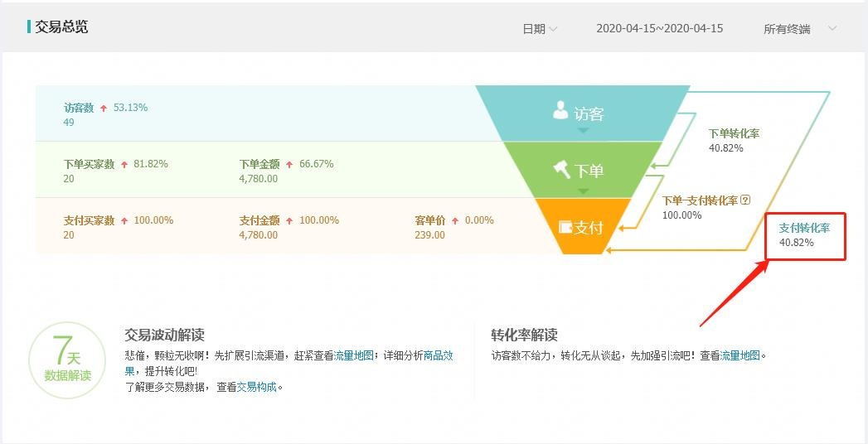Click the 7天 数据解读 circle badge
The height and width of the screenshot is (444, 868).
pos(67,360)
